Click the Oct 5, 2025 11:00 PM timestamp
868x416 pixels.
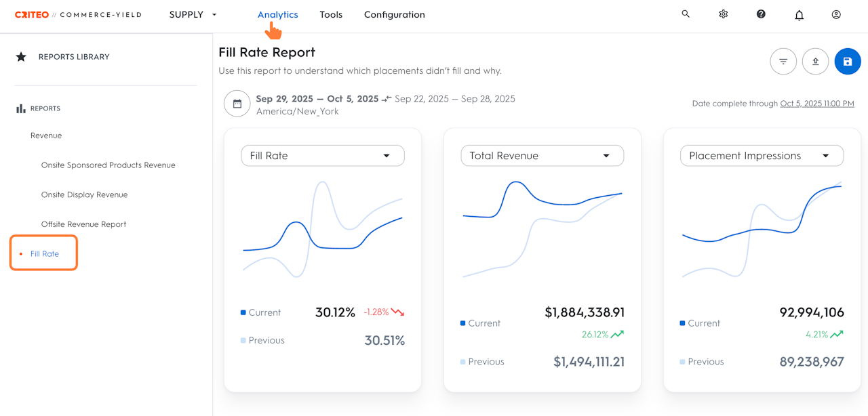(817, 104)
